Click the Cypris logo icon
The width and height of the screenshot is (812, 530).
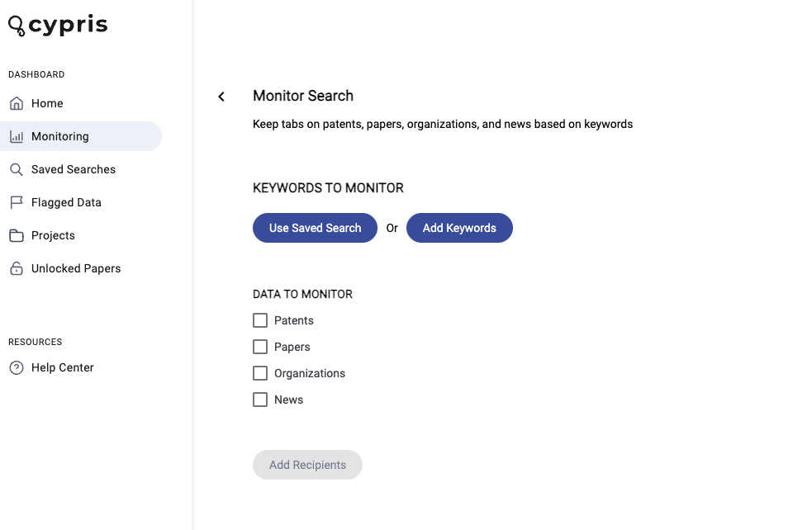(17, 26)
